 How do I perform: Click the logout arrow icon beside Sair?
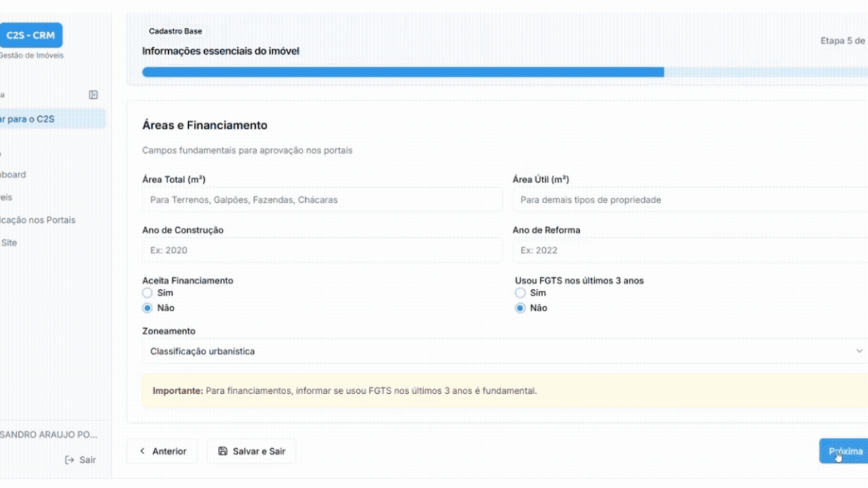[69, 460]
